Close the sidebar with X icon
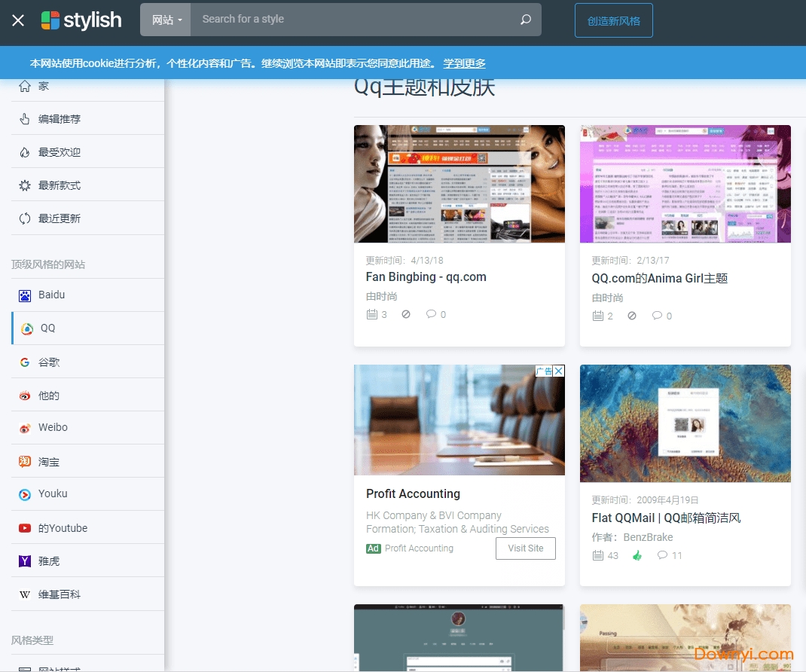The height and width of the screenshot is (672, 806). tap(18, 20)
